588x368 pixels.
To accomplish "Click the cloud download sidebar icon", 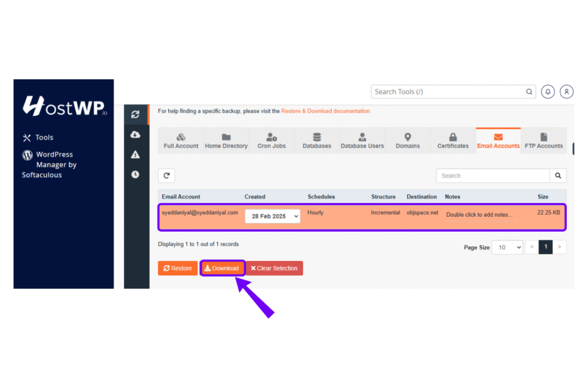I will (x=136, y=135).
